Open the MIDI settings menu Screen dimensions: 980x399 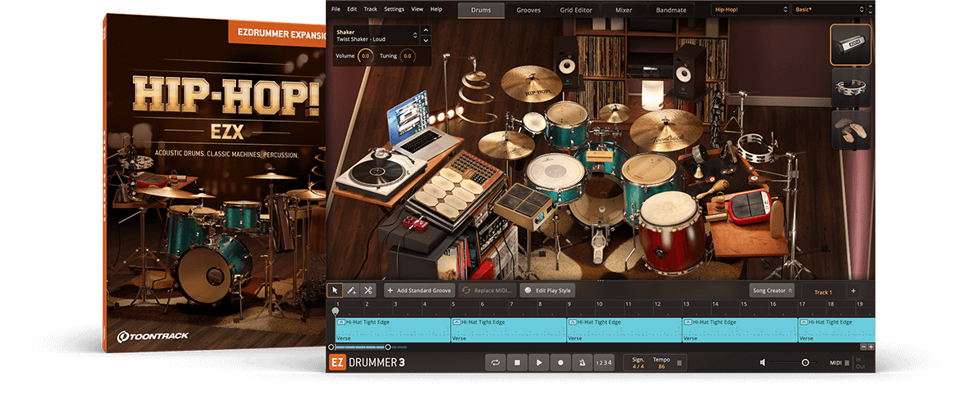[x=839, y=362]
